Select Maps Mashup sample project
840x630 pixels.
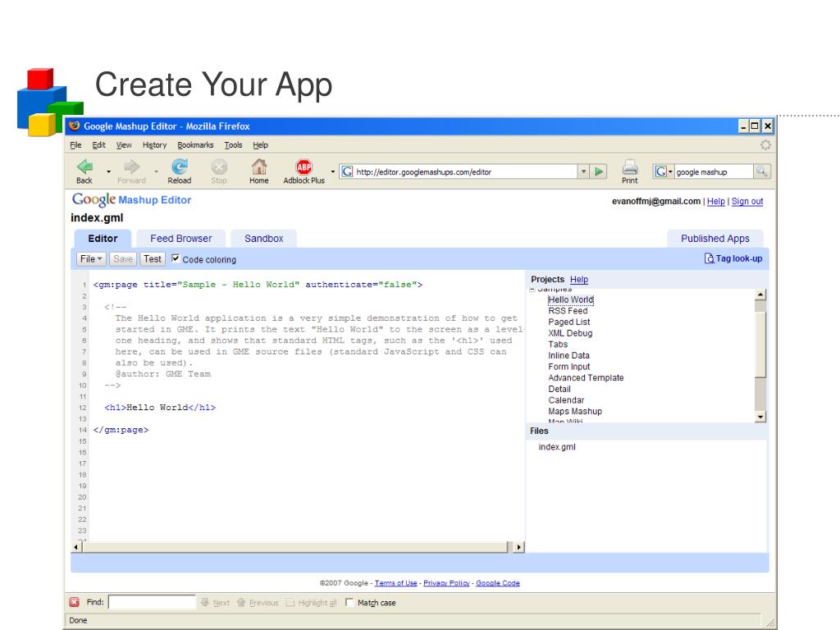coord(575,412)
